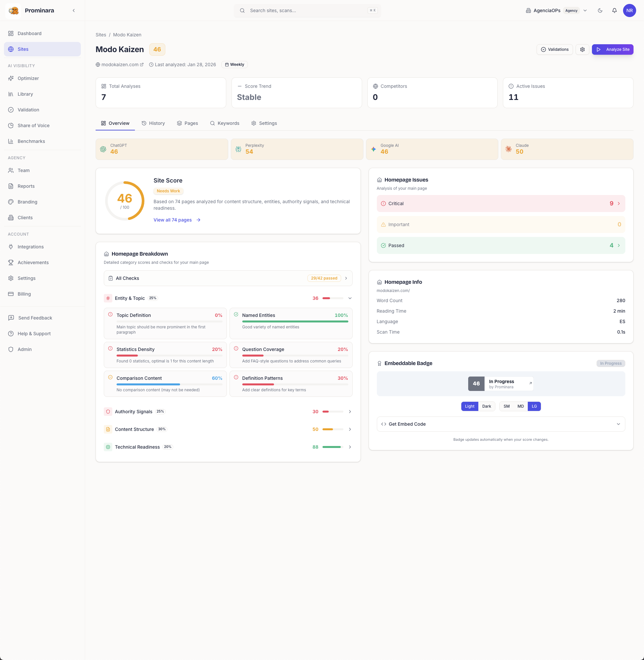
Task: Open notifications via the bell icon
Action: 614,10
